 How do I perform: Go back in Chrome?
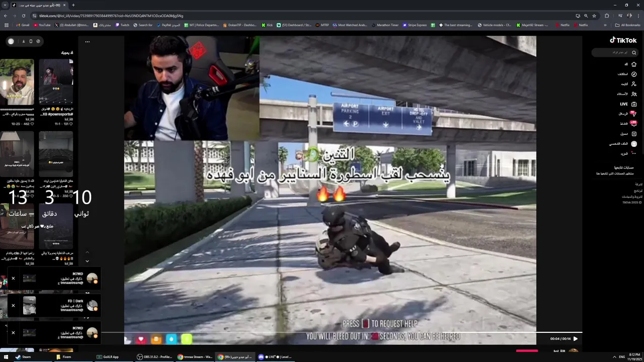coord(6,16)
